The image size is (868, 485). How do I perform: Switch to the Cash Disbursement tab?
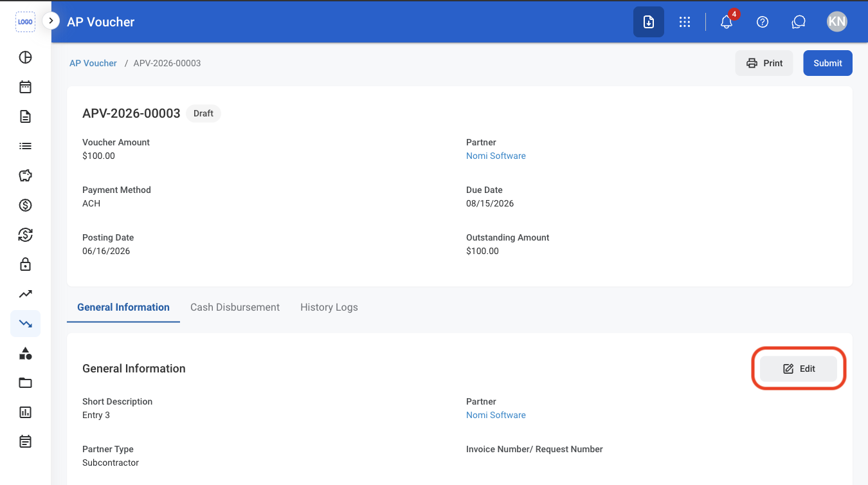click(x=235, y=307)
